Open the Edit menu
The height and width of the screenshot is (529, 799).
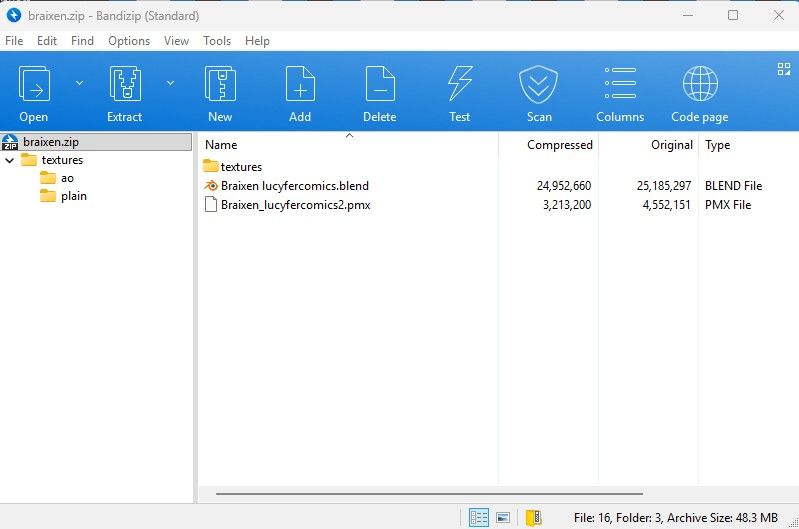(x=47, y=41)
